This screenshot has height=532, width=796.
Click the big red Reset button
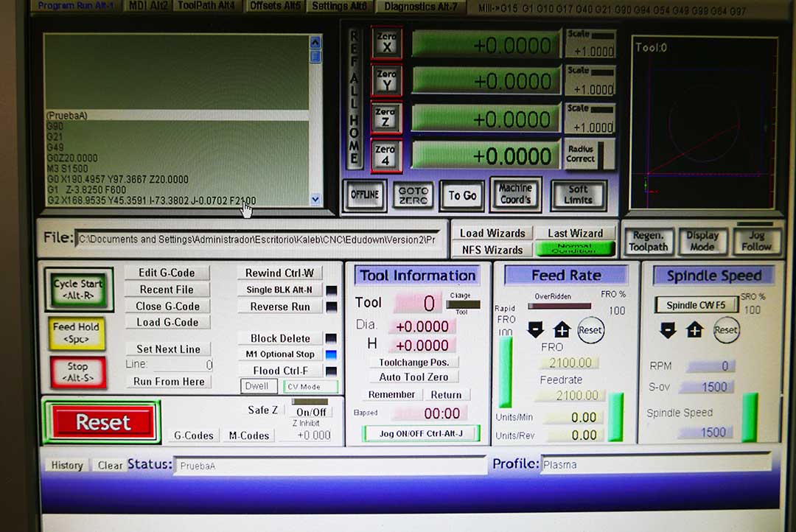coord(102,422)
